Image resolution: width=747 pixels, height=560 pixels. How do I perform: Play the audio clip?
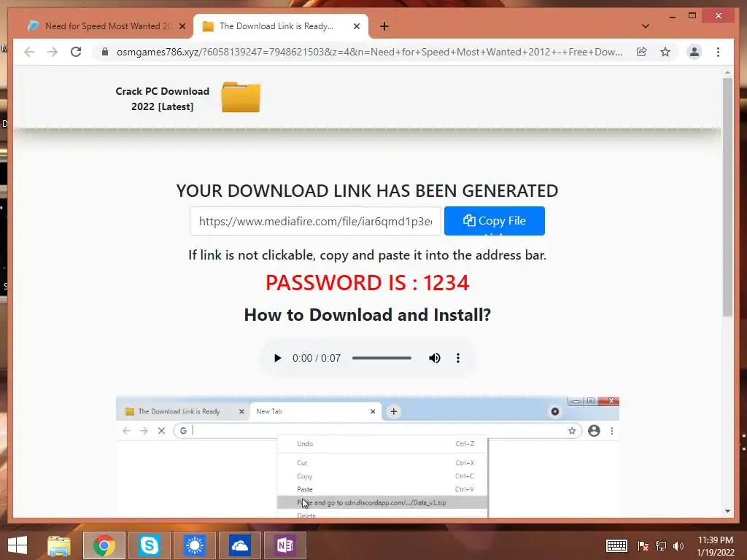pos(277,358)
